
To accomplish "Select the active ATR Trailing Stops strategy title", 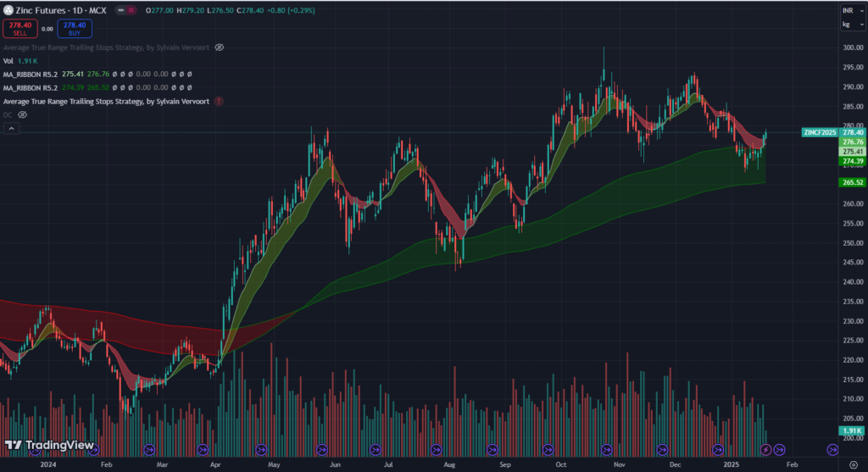I will 106,101.
